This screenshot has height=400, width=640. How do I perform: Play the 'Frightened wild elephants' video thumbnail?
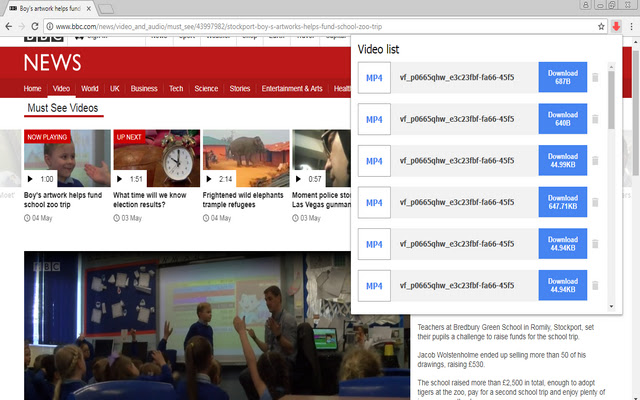point(246,158)
